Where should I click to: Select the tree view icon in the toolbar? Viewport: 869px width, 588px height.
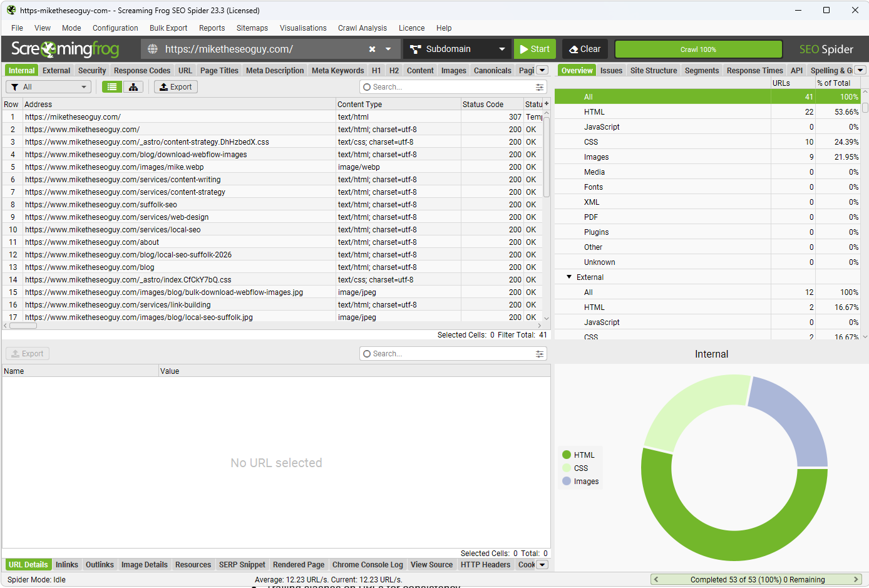(x=133, y=86)
